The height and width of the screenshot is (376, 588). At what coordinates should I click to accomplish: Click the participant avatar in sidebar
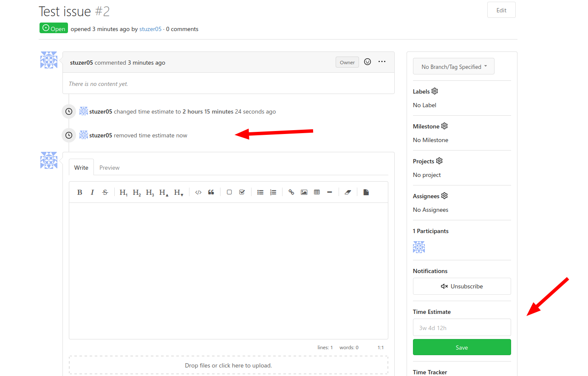pos(419,247)
